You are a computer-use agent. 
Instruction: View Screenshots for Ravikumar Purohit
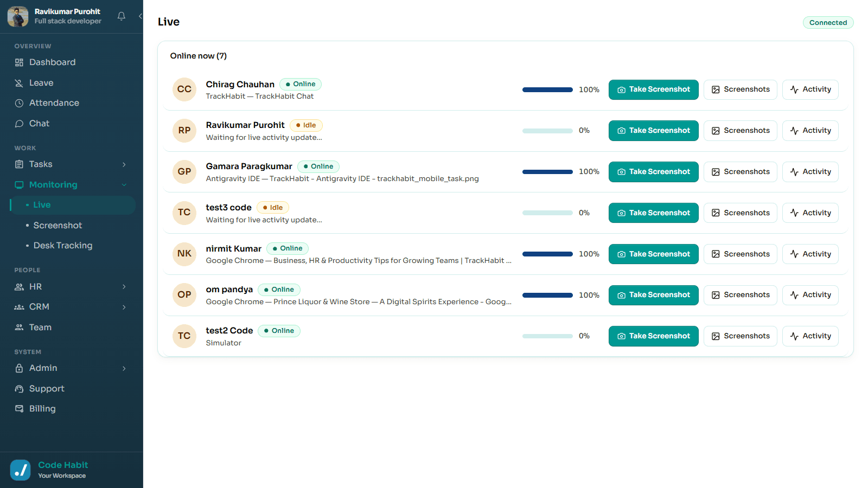click(741, 131)
